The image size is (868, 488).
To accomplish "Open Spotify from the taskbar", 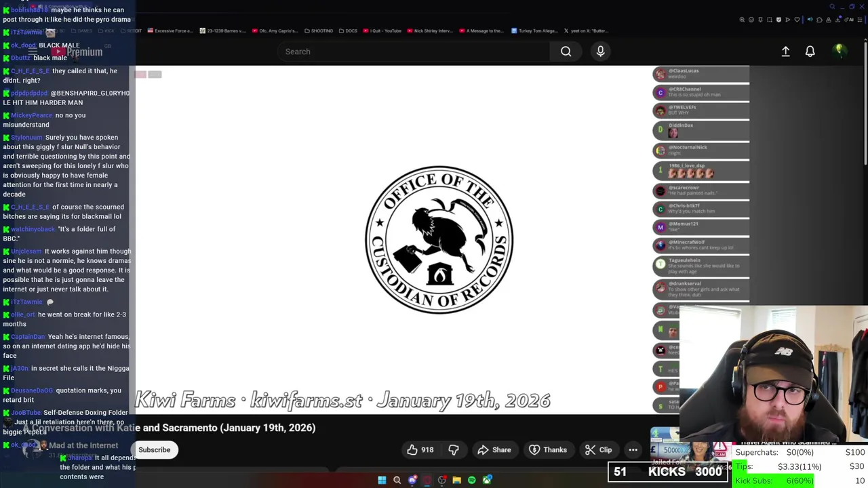I will click(x=472, y=480).
